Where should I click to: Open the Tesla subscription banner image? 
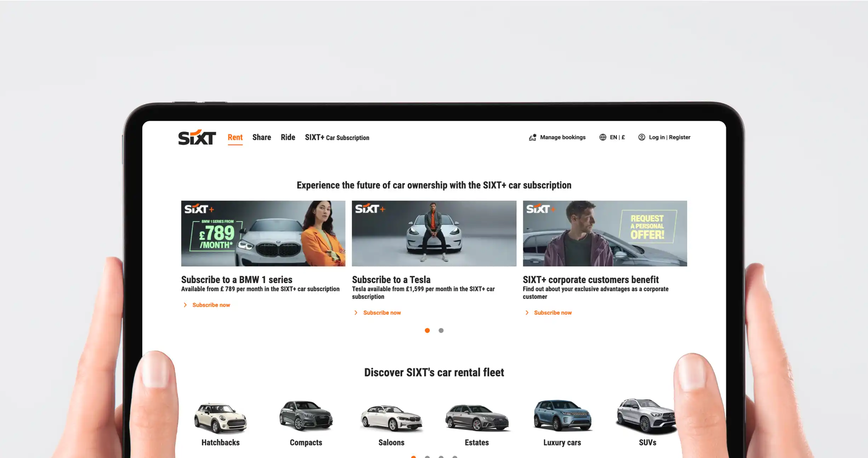point(434,233)
